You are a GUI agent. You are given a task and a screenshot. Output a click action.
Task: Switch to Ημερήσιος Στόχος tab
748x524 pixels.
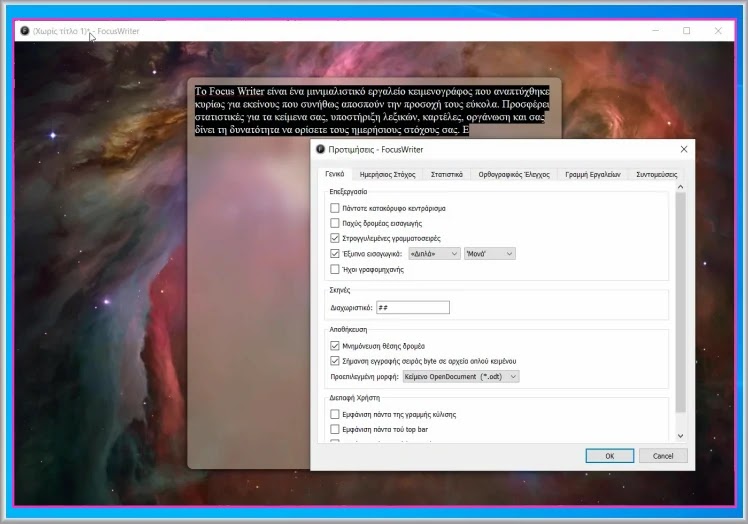coord(387,175)
